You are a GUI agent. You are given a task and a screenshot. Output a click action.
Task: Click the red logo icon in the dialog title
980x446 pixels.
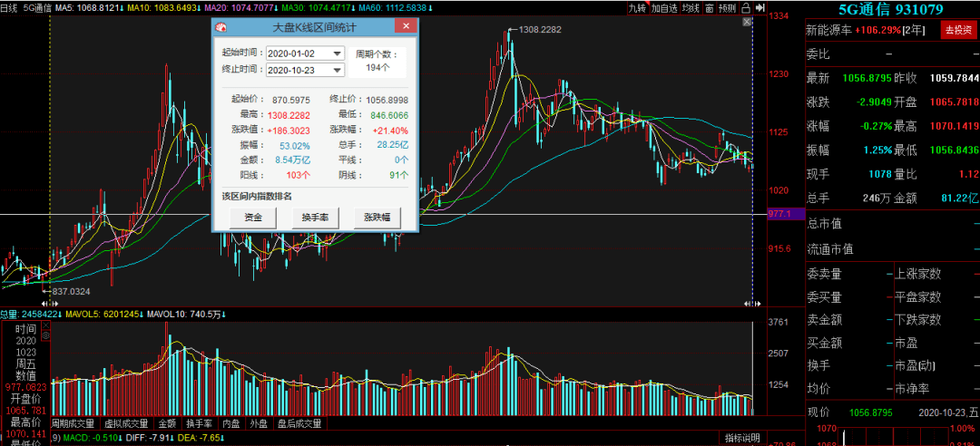coord(222,27)
